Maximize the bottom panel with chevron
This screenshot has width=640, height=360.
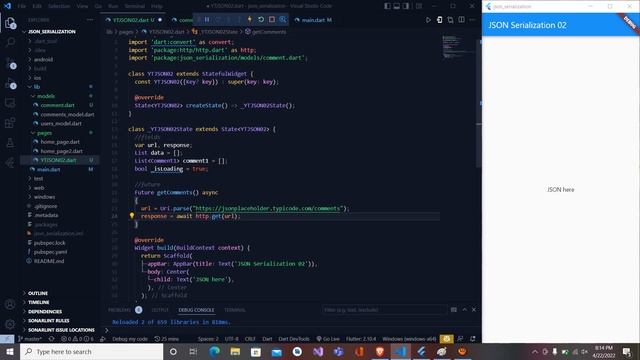click(x=464, y=310)
